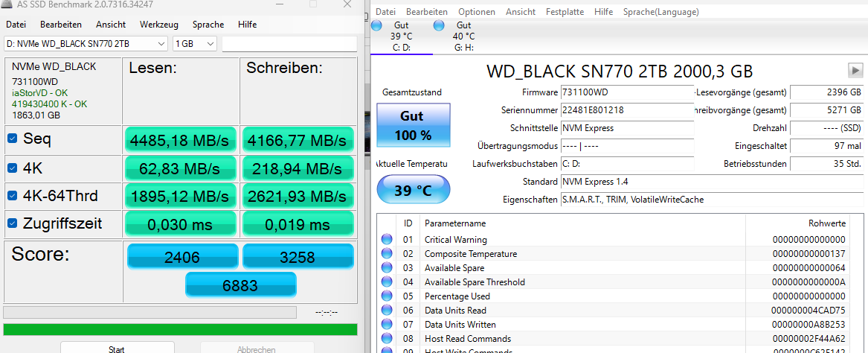Open Datei menu in CrystalDiskInfo

(x=385, y=12)
